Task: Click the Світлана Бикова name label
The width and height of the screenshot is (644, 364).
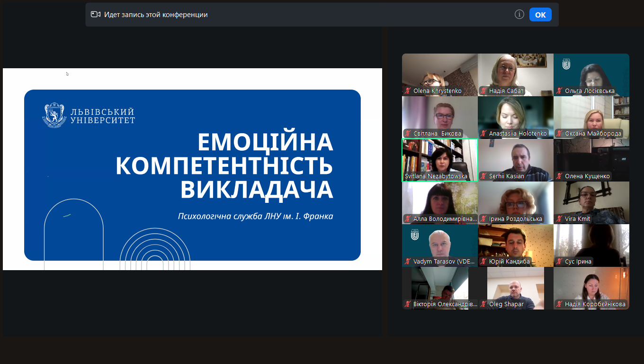Action: [437, 134]
